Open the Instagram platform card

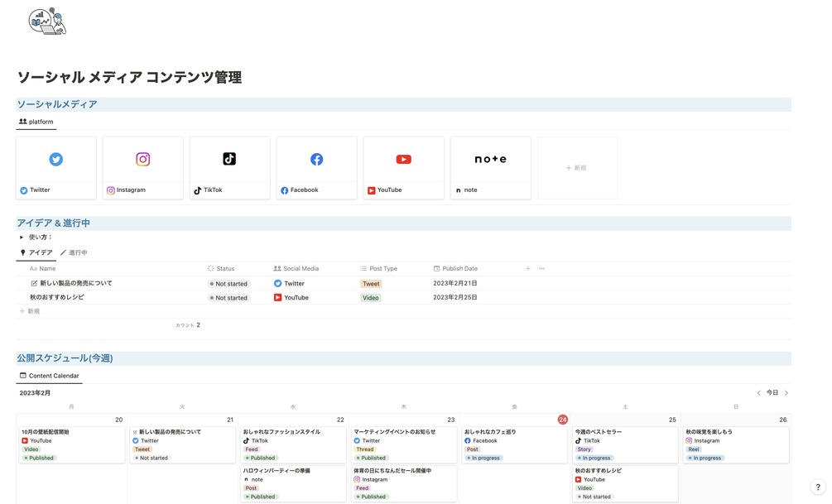coord(142,168)
